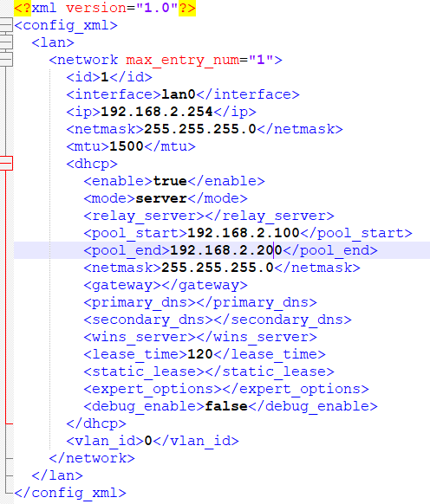Click the lease_time value 120
The image size is (430, 504).
[200, 354]
